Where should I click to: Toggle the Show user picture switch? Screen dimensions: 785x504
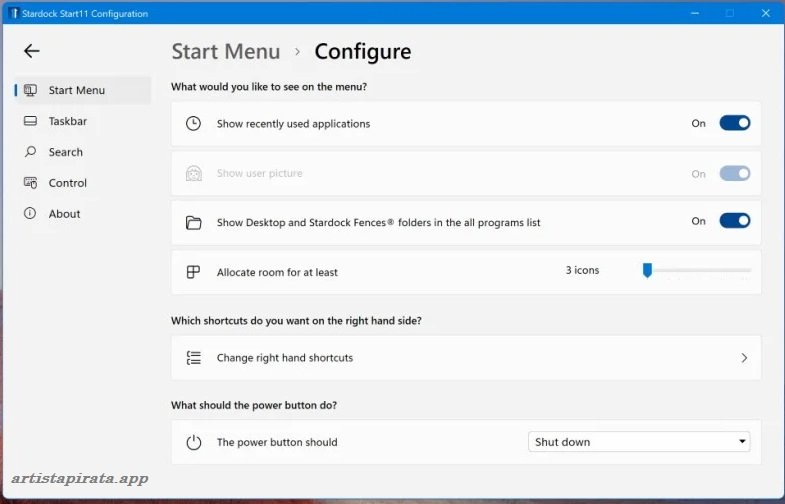[734, 173]
